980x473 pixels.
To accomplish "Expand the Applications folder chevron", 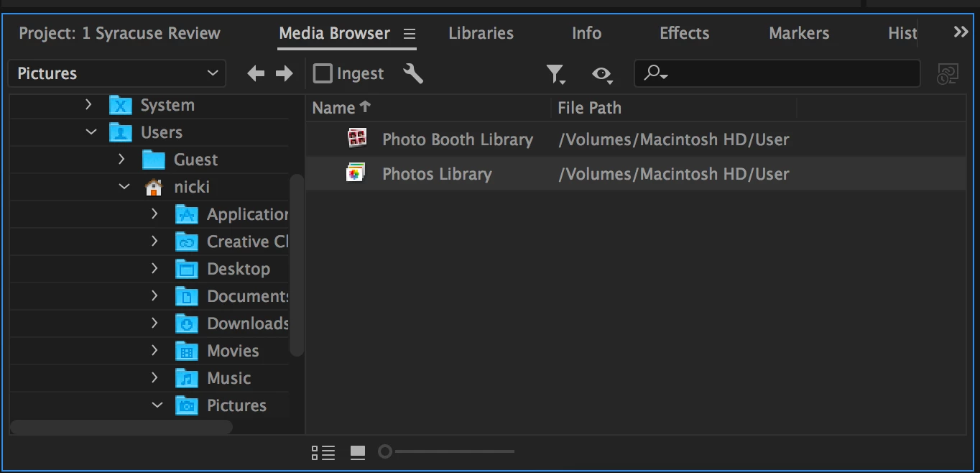I will pyautogui.click(x=154, y=214).
